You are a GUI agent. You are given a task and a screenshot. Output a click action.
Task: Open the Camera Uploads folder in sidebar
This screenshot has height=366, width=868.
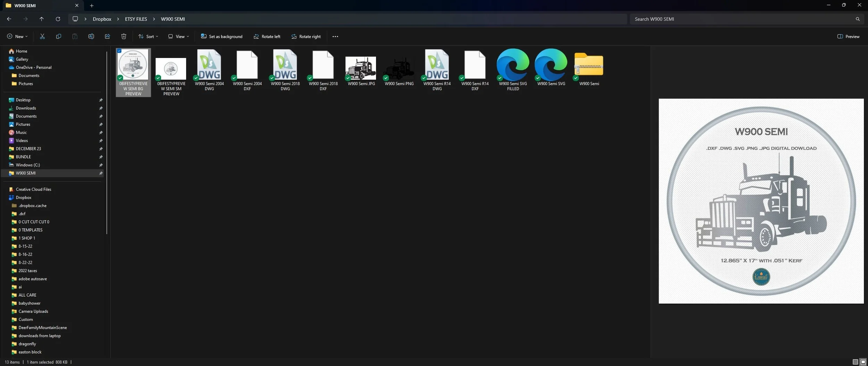33,311
